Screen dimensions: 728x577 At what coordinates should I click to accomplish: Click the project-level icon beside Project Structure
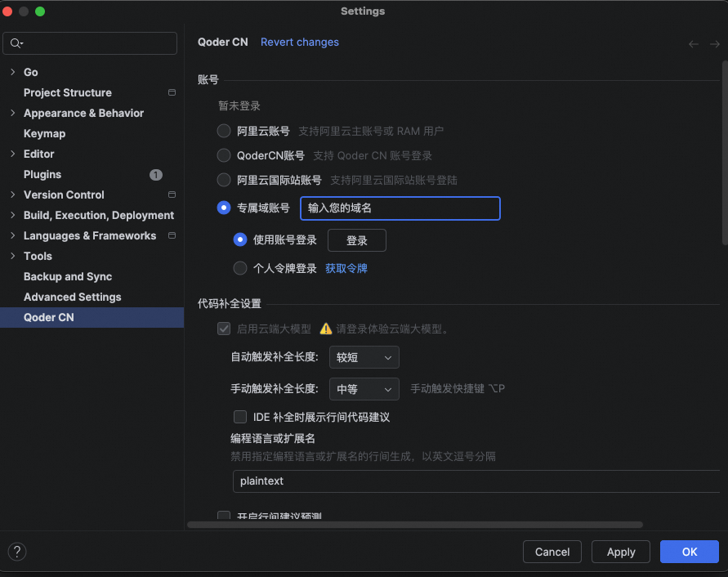pyautogui.click(x=172, y=92)
